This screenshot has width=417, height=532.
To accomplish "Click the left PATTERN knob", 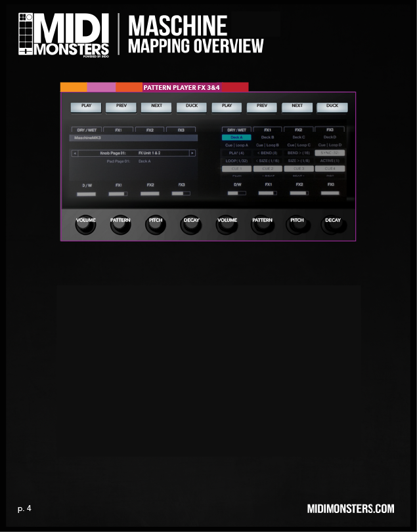I will (120, 224).
